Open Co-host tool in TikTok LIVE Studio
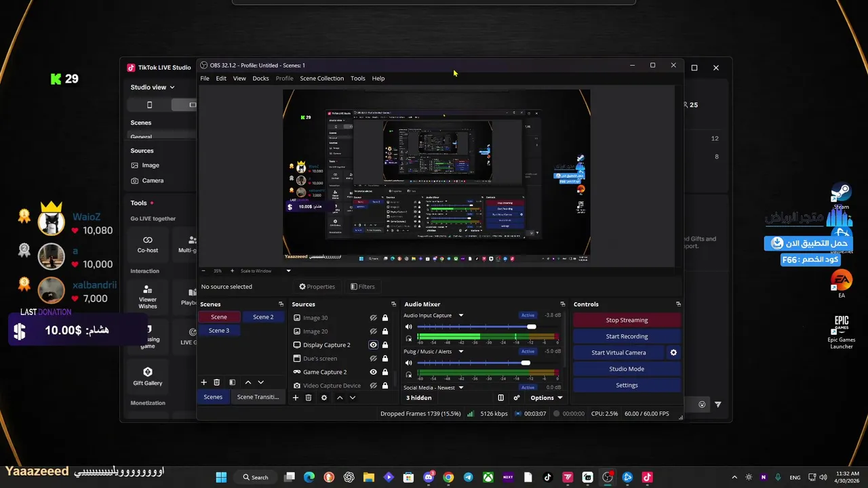The image size is (868, 488). click(x=148, y=244)
